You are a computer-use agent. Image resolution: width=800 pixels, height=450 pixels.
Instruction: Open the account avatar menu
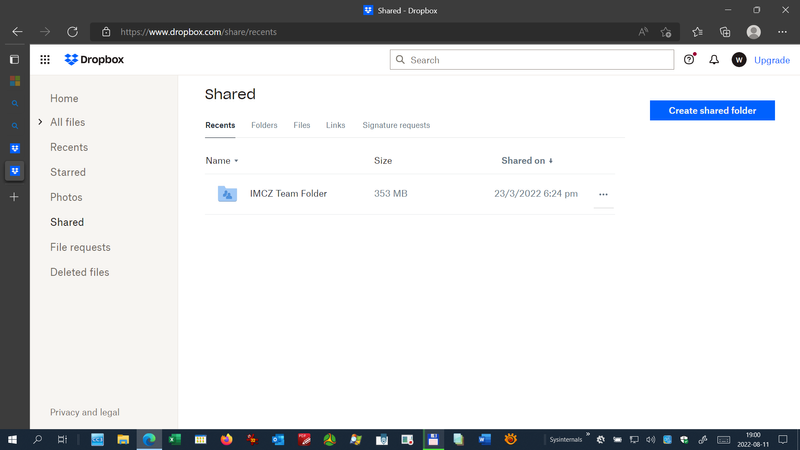click(x=739, y=60)
